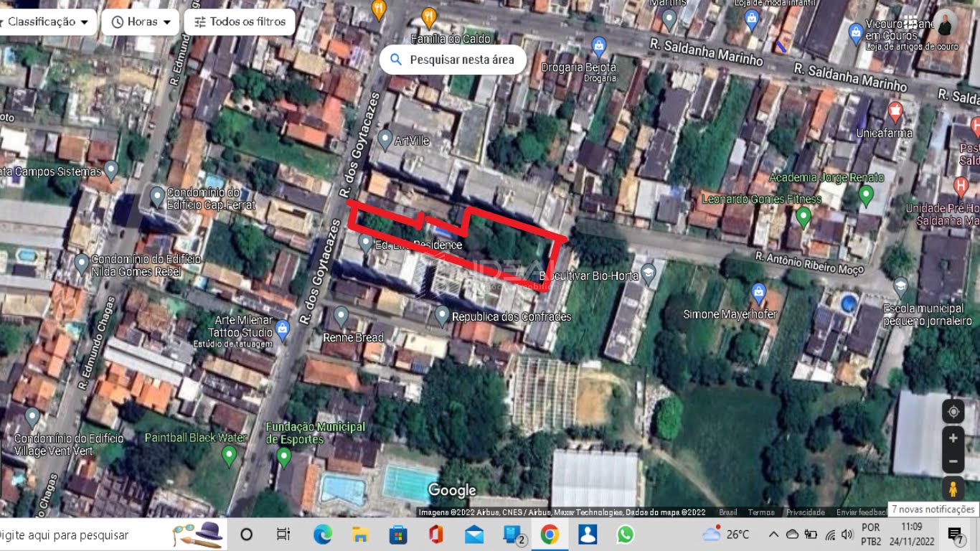Click the ArtVille location pin

[x=385, y=138]
